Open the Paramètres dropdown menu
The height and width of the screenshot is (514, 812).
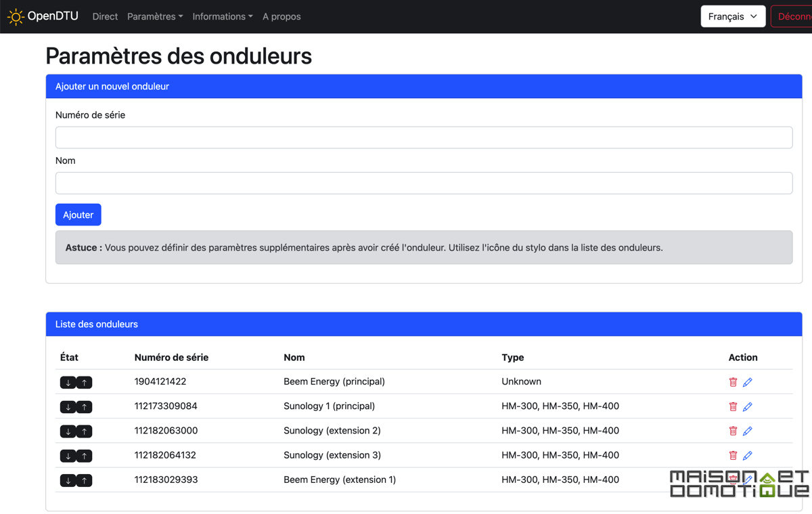(x=155, y=16)
